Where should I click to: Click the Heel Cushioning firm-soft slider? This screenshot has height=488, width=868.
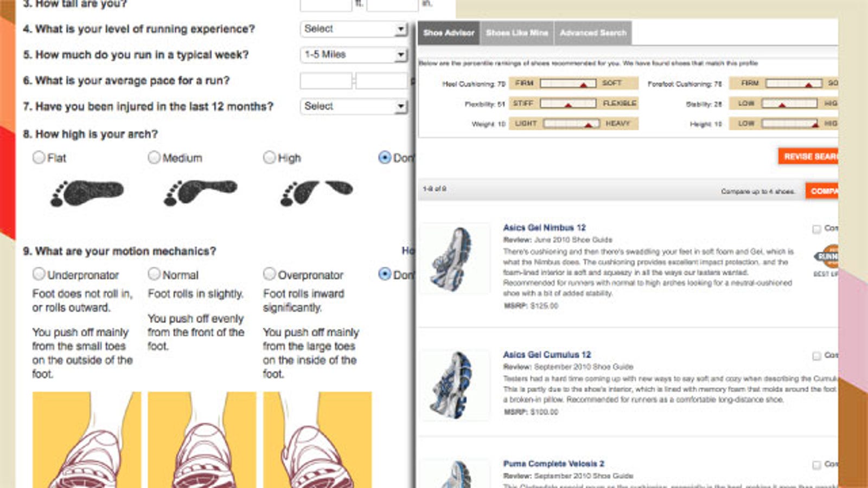pos(568,83)
